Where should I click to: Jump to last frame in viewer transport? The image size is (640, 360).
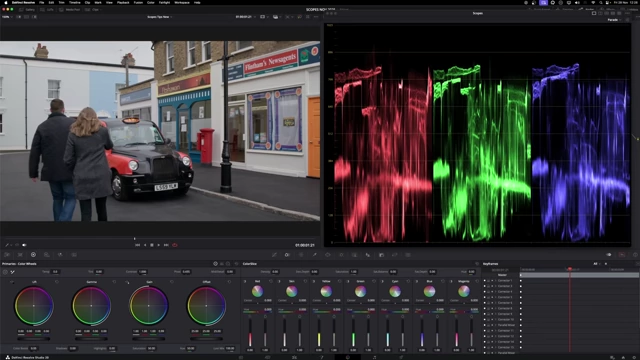[x=166, y=245]
